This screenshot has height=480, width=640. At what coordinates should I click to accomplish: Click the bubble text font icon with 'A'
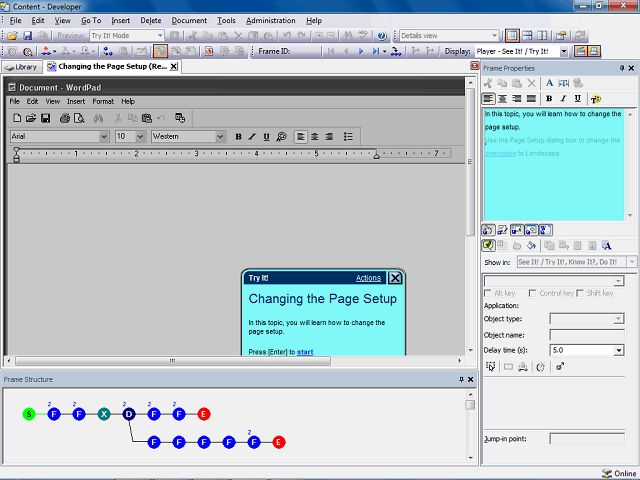[x=607, y=246]
